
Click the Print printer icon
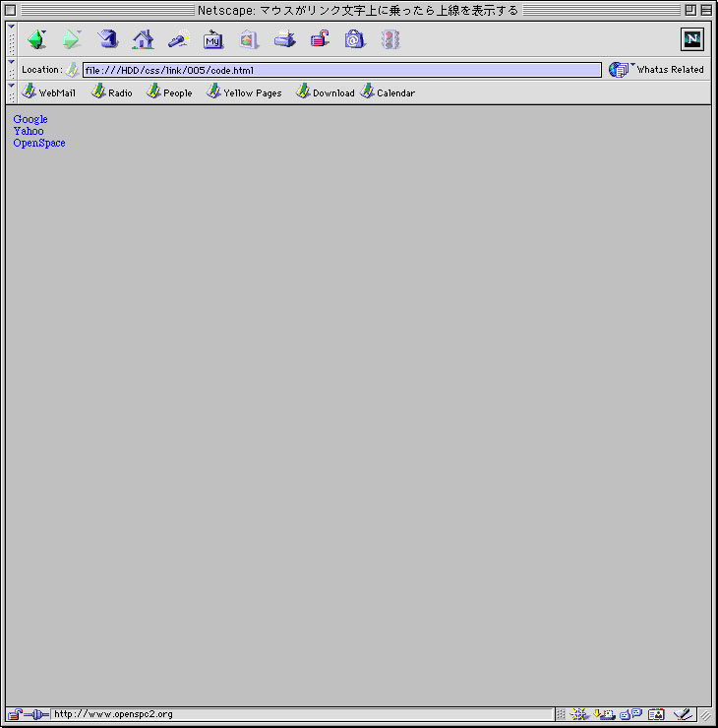click(284, 39)
